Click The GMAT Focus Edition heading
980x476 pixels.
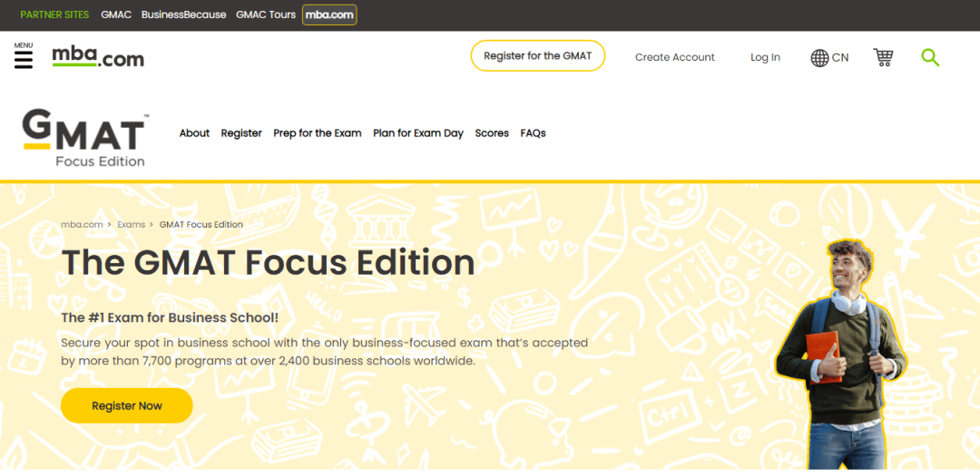pyautogui.click(x=268, y=262)
